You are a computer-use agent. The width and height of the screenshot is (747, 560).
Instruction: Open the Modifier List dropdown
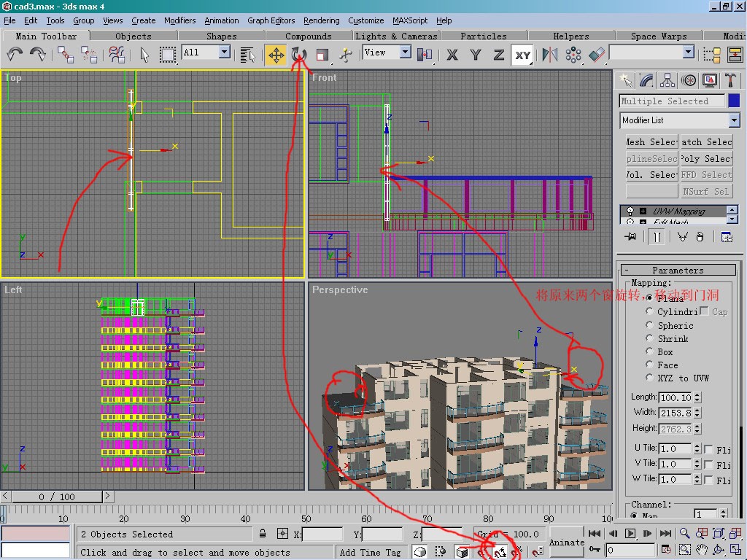pyautogui.click(x=734, y=120)
